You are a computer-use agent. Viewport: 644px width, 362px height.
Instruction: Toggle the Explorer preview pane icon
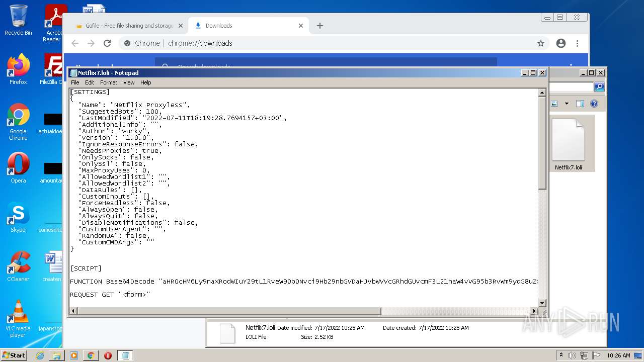[580, 104]
